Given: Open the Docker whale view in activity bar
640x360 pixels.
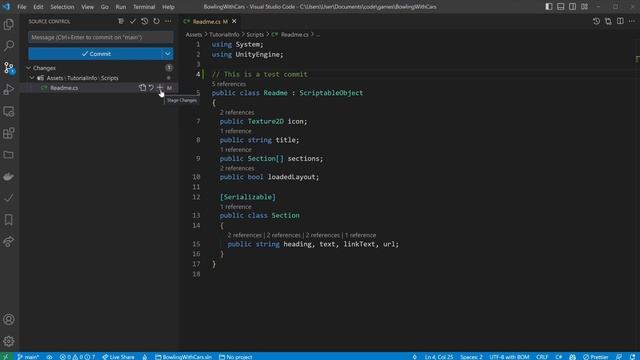Looking at the screenshot, I should click(9, 176).
